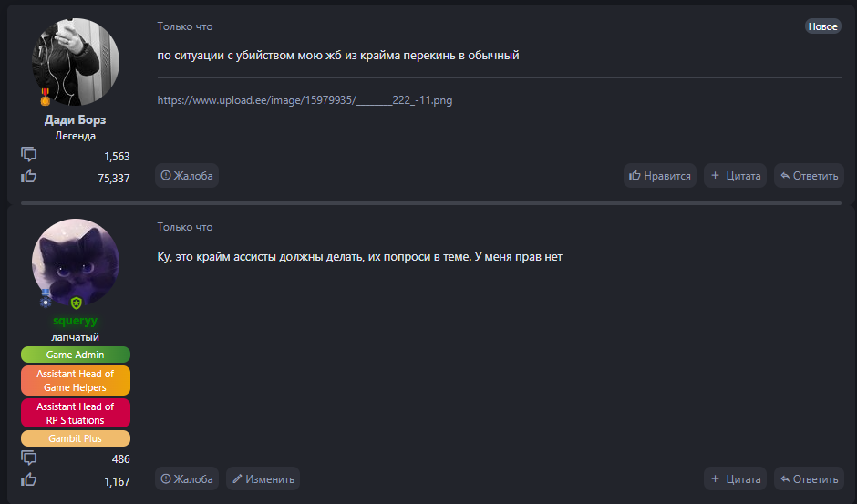857x504 pixels.
Task: Click the Game Admin badge
Action: 76,355
